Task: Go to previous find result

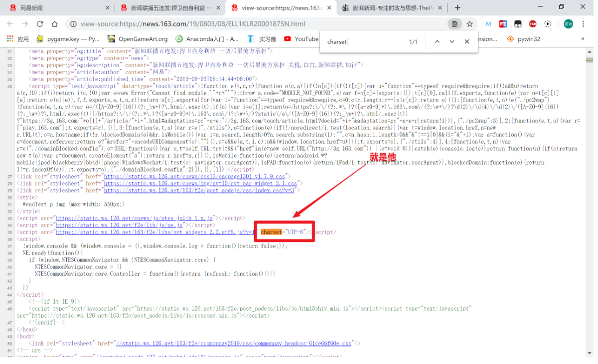Action: [437, 42]
